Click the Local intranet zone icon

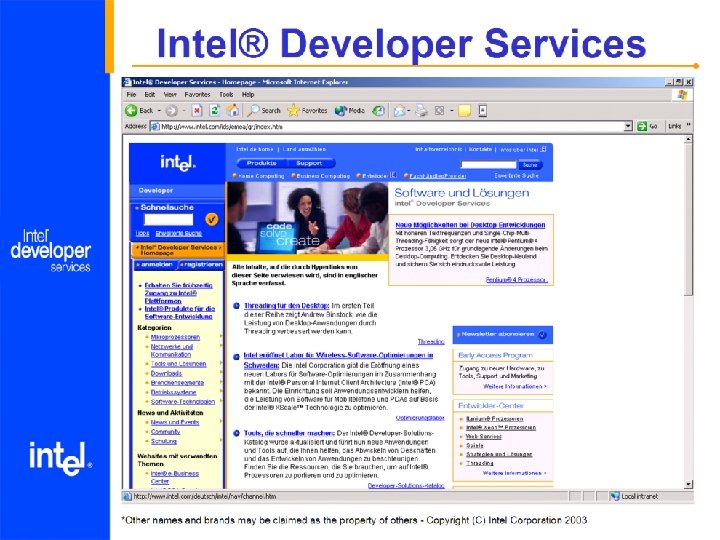click(615, 496)
